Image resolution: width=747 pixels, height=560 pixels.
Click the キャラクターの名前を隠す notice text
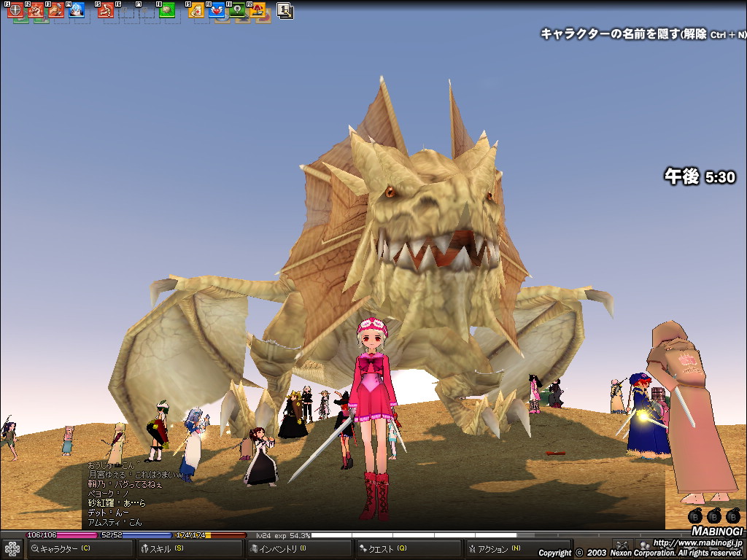643,34
